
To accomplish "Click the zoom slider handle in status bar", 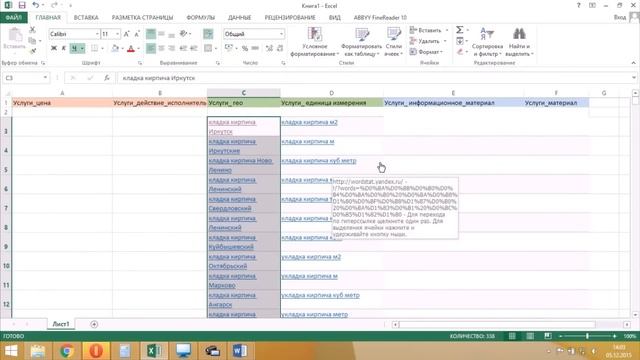I will pos(587,336).
